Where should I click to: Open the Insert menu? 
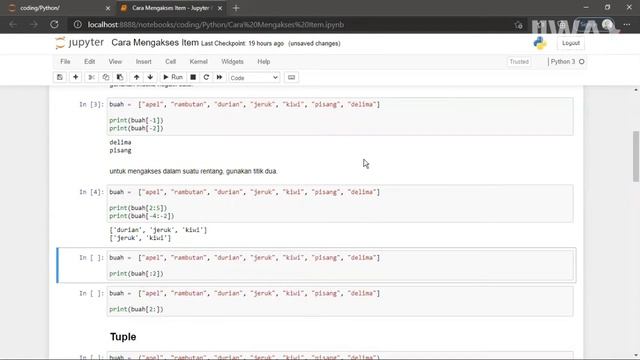pyautogui.click(x=143, y=62)
